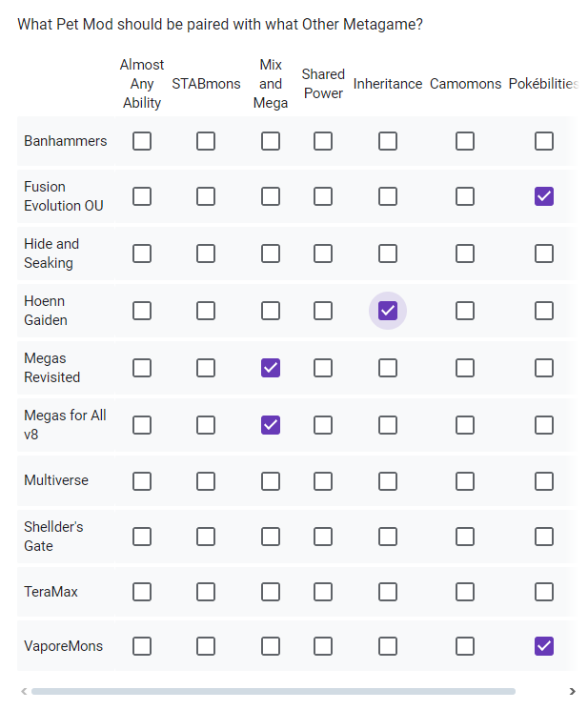The width and height of the screenshot is (588, 710).
Task: Check TeraMax Camomons checkbox
Action: tap(465, 592)
